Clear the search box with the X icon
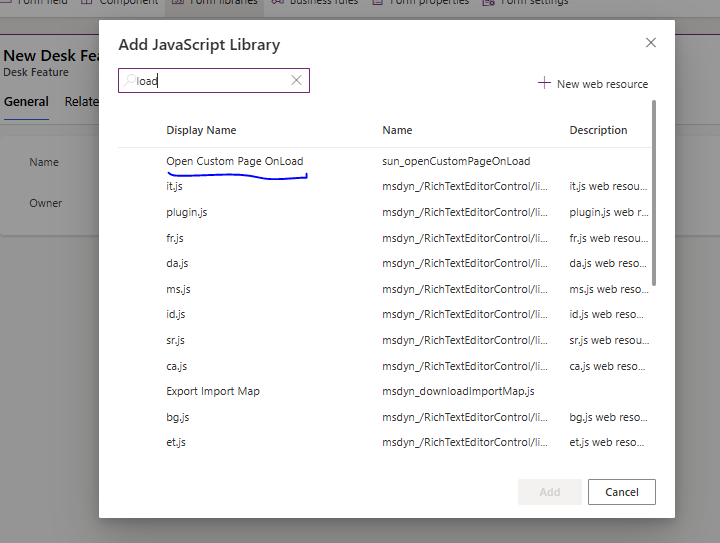 (x=296, y=80)
